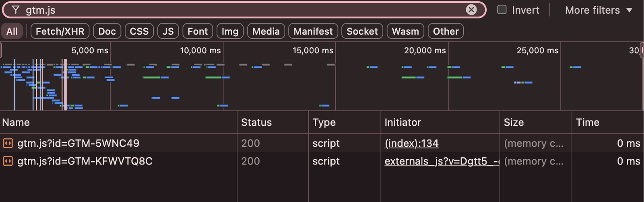The width and height of the screenshot is (644, 202).
Task: Open the (index):134 initiator link
Action: click(x=411, y=144)
